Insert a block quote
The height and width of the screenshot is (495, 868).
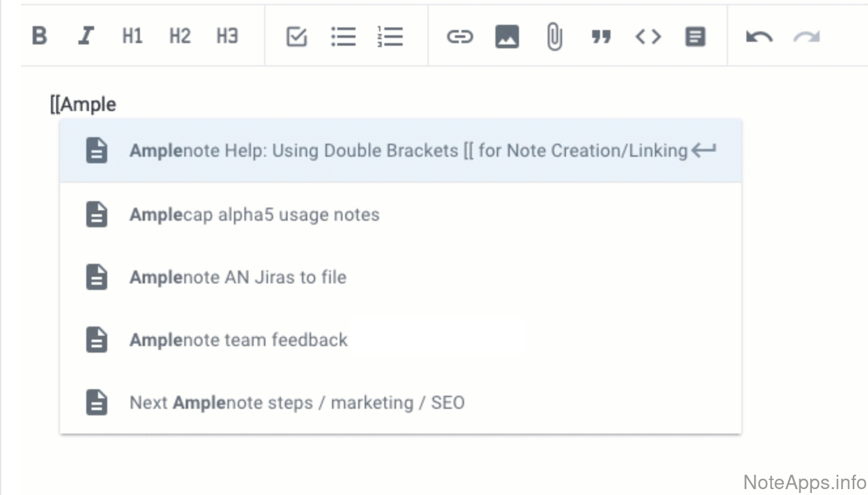[x=601, y=37]
